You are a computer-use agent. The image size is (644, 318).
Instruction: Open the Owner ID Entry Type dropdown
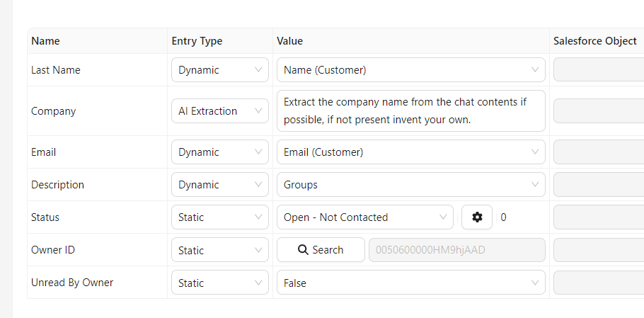[x=219, y=250]
